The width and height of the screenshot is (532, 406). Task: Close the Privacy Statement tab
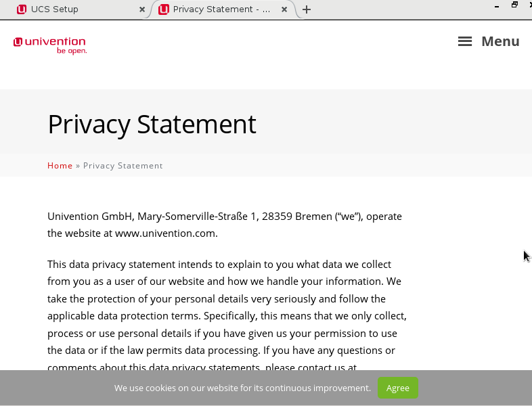(x=284, y=9)
